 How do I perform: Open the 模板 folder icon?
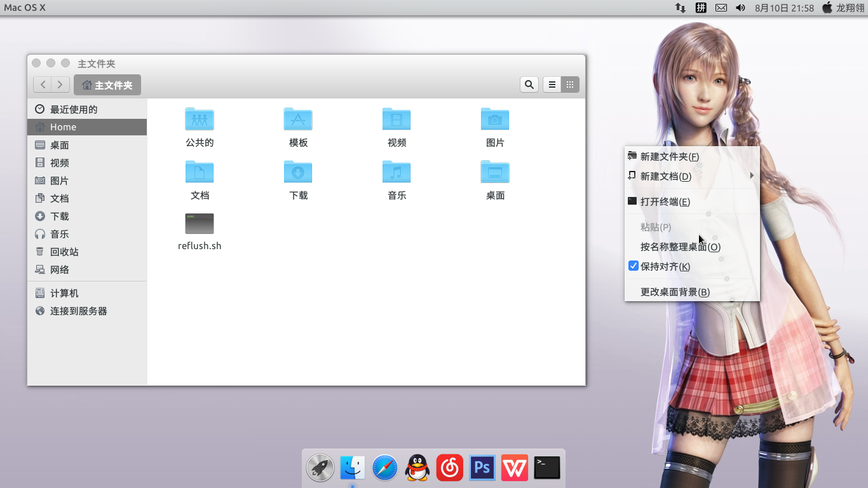pyautogui.click(x=298, y=119)
